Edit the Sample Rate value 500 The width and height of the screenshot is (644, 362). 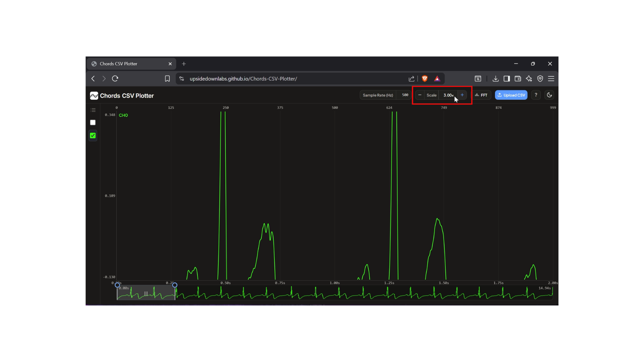405,95
